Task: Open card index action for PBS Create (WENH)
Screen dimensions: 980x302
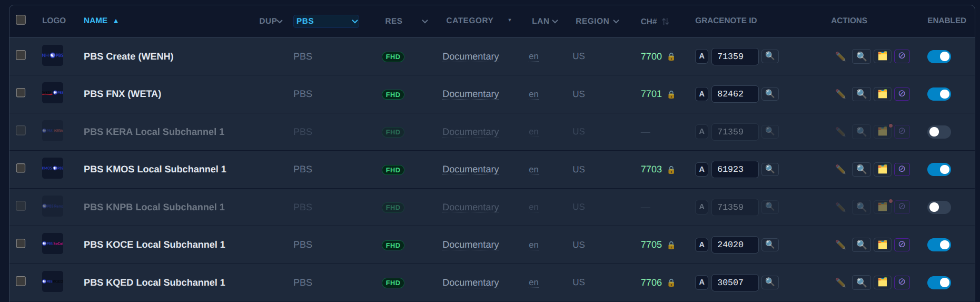Action: coord(883,56)
